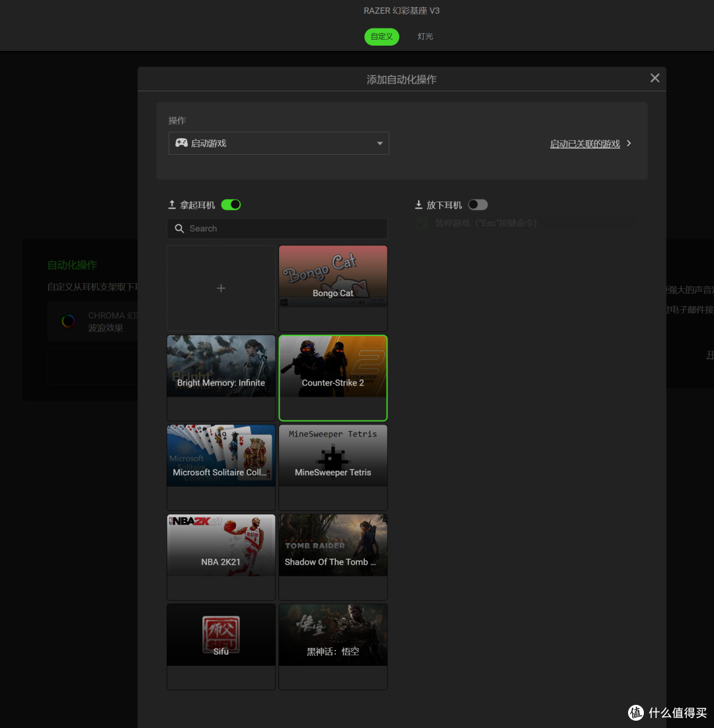Click the 操作 section label

coord(177,121)
